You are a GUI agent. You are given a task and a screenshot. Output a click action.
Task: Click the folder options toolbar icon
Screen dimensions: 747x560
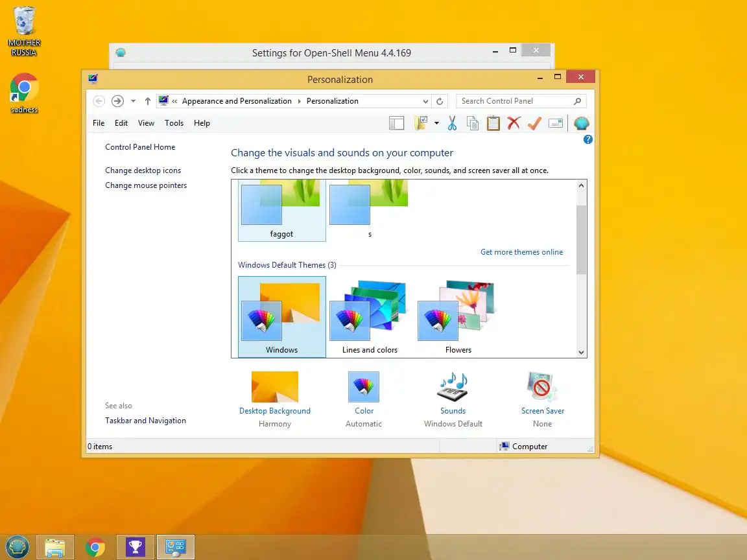pyautogui.click(x=421, y=123)
